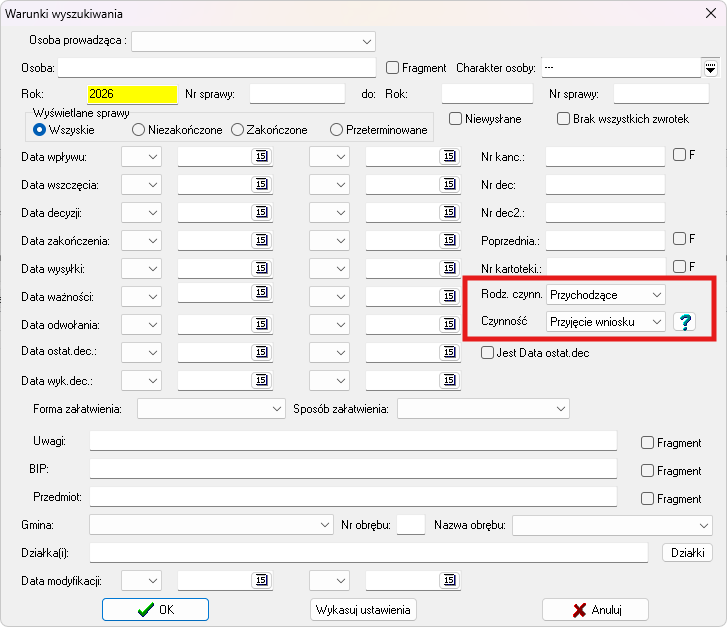
Task: Open second calendar picker for Data decyzji
Action: (x=450, y=212)
